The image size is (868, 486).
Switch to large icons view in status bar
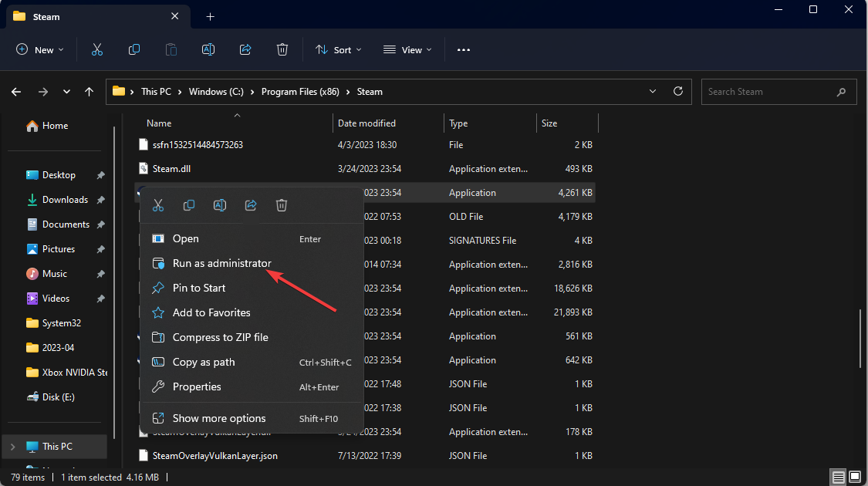[x=855, y=478]
